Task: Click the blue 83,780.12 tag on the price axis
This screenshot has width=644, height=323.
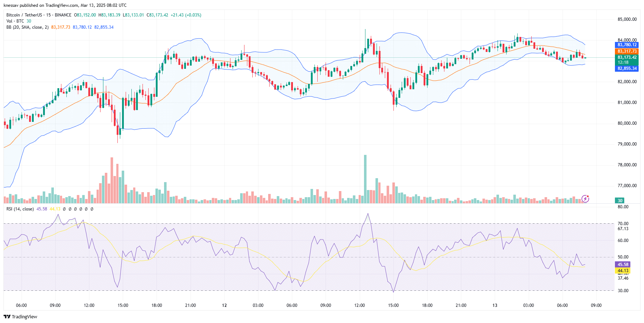Action: click(627, 45)
